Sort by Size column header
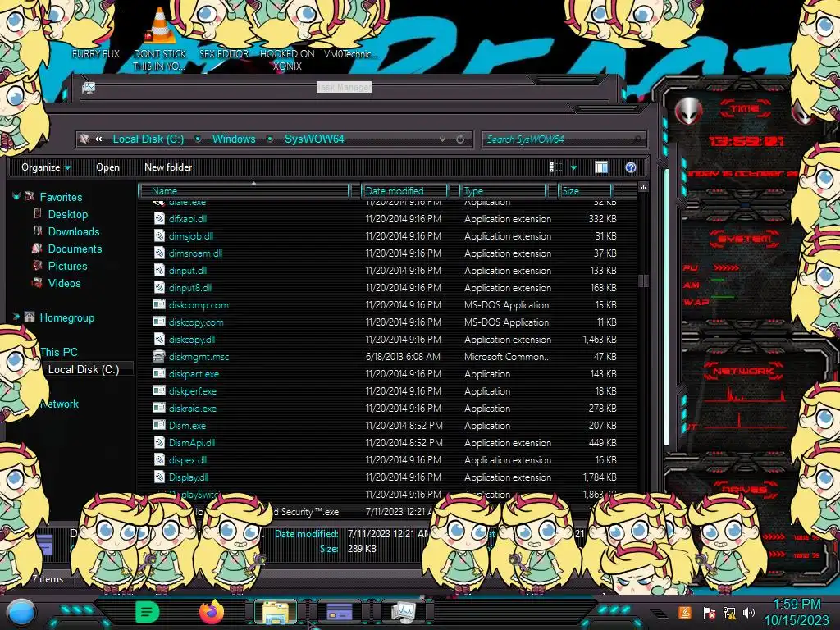This screenshot has width=840, height=630. (585, 190)
